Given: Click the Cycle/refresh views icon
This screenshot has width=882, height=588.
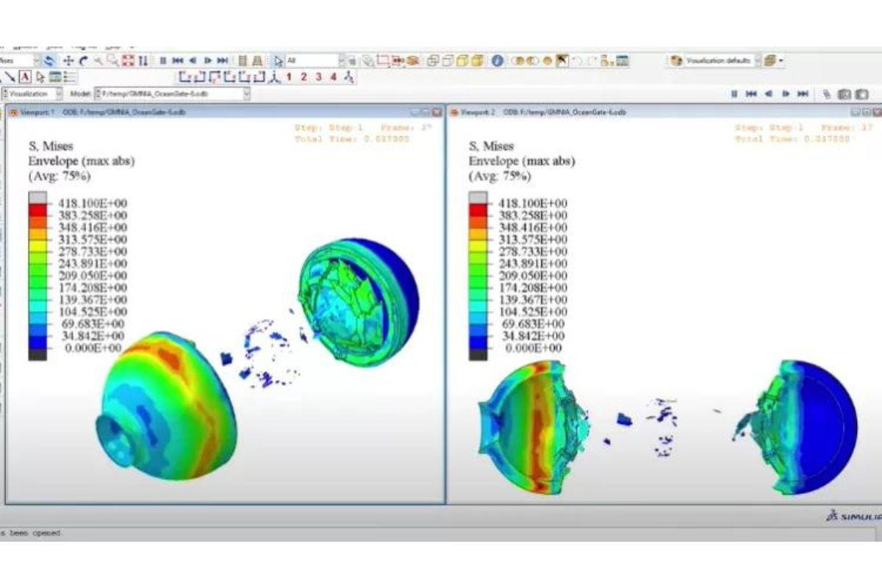Looking at the screenshot, I should pyautogui.click(x=49, y=61).
